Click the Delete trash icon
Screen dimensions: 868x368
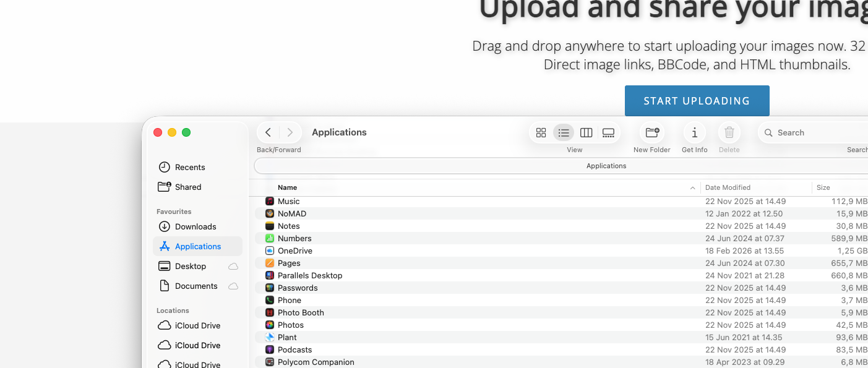(x=729, y=132)
